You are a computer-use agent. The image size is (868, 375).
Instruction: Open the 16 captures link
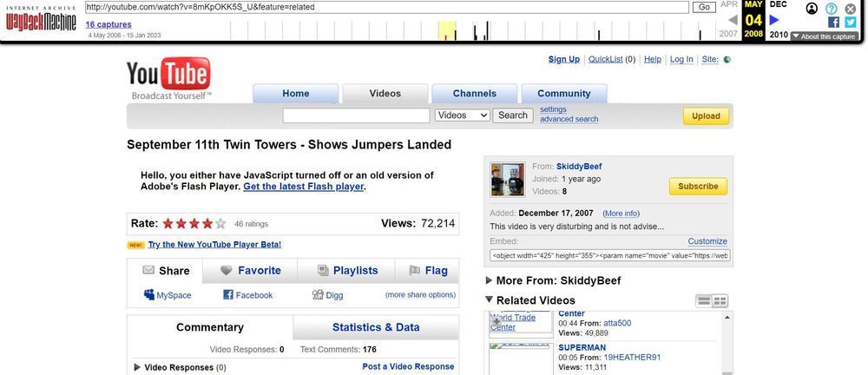(108, 24)
